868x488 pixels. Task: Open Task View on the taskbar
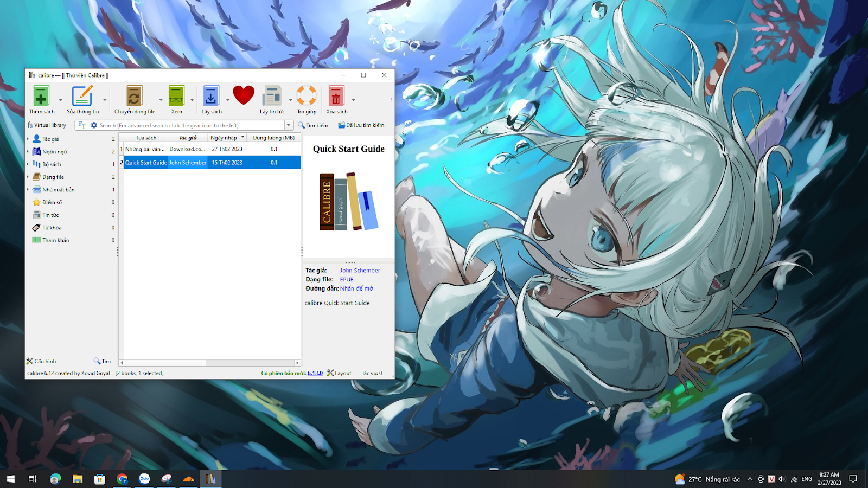pyautogui.click(x=33, y=479)
